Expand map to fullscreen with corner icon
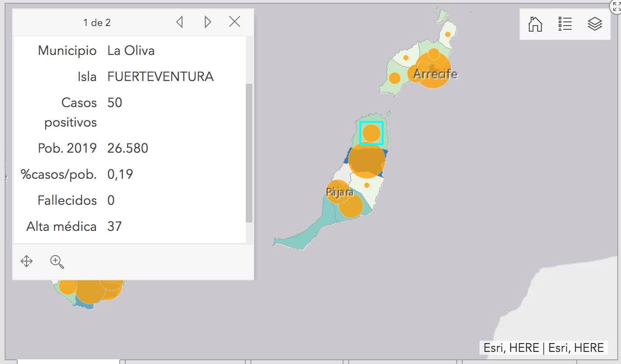Screen dimensions: 621x364 pyautogui.click(x=616, y=6)
